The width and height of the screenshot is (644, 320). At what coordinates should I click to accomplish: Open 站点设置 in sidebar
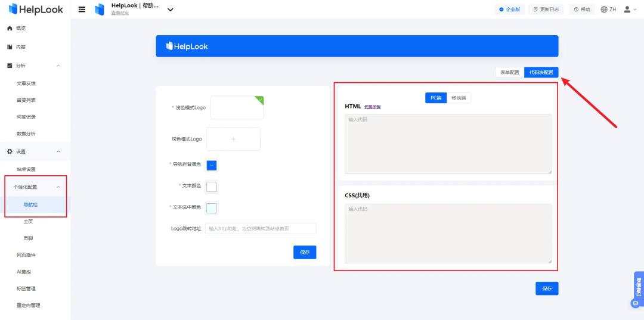pos(26,169)
